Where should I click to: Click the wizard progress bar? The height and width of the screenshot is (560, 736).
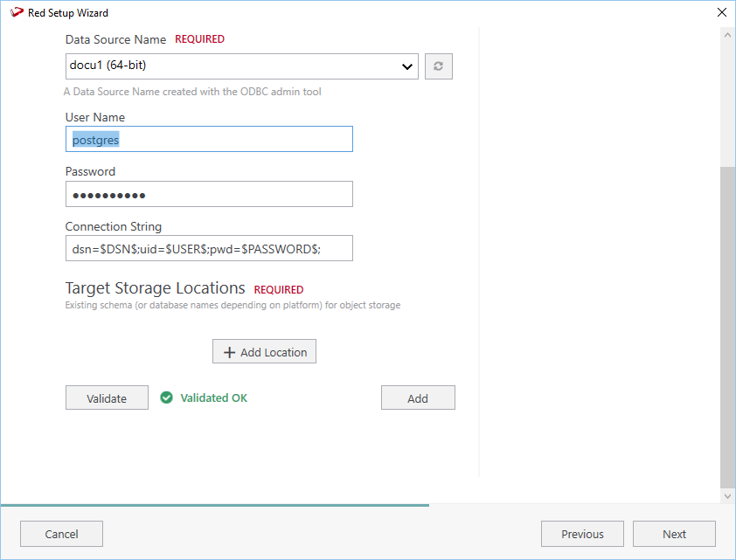[214, 505]
